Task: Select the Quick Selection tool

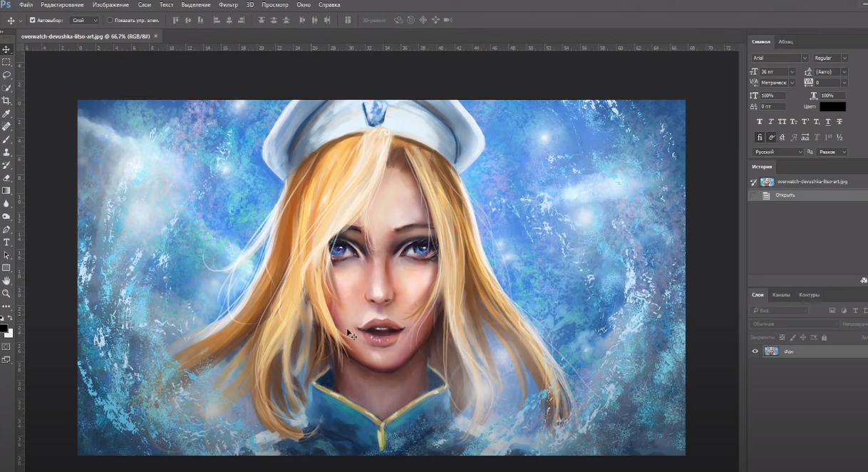Action: [6, 88]
